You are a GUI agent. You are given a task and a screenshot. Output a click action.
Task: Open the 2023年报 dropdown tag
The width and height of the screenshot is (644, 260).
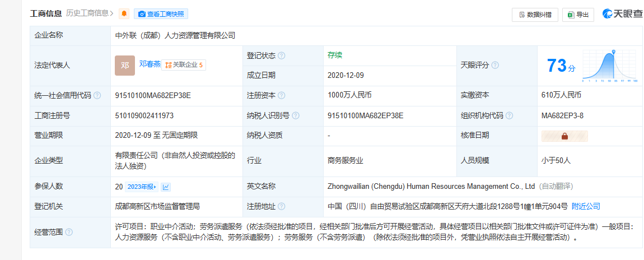142,187
